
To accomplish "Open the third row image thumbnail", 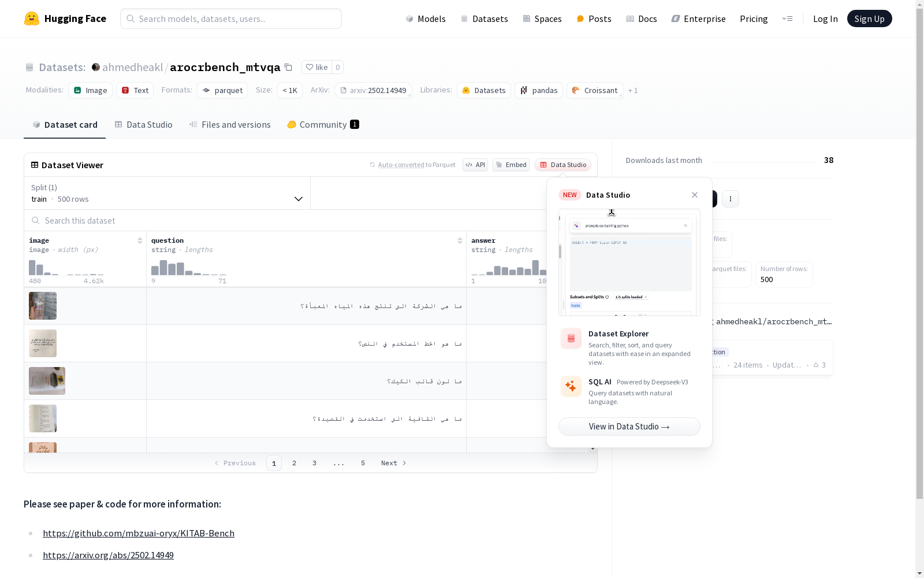I will [47, 381].
